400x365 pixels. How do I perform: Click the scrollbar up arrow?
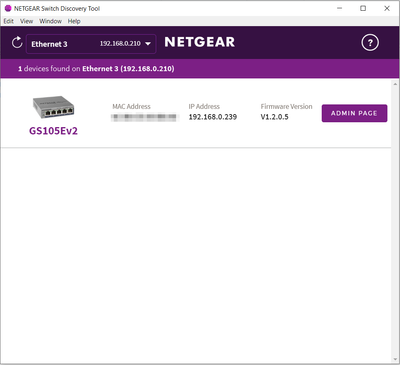(396, 84)
